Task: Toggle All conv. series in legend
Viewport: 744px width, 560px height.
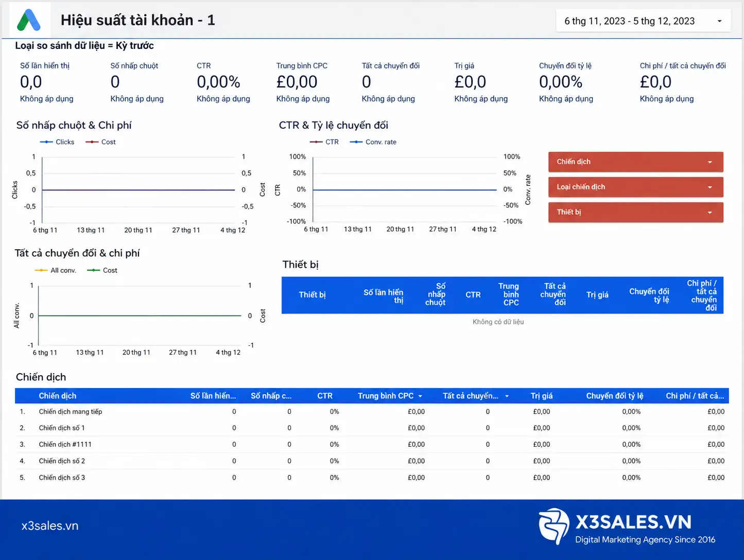Action: click(x=56, y=270)
